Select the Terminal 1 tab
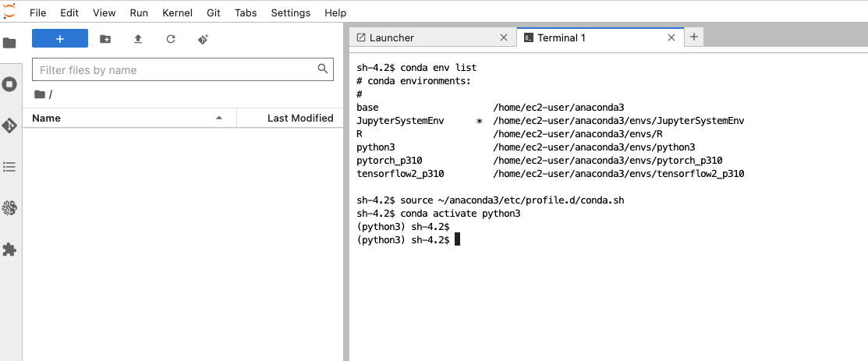Image resolution: width=868 pixels, height=361 pixels. (600, 37)
